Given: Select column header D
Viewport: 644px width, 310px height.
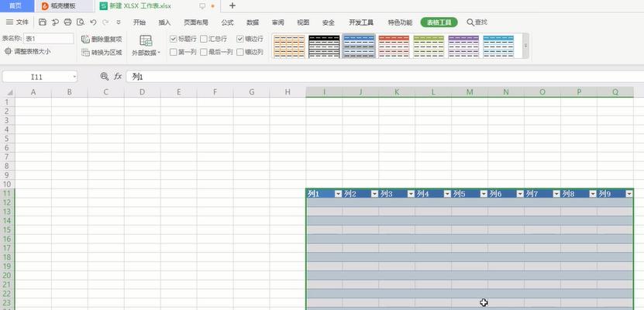Looking at the screenshot, I should pyautogui.click(x=142, y=92).
